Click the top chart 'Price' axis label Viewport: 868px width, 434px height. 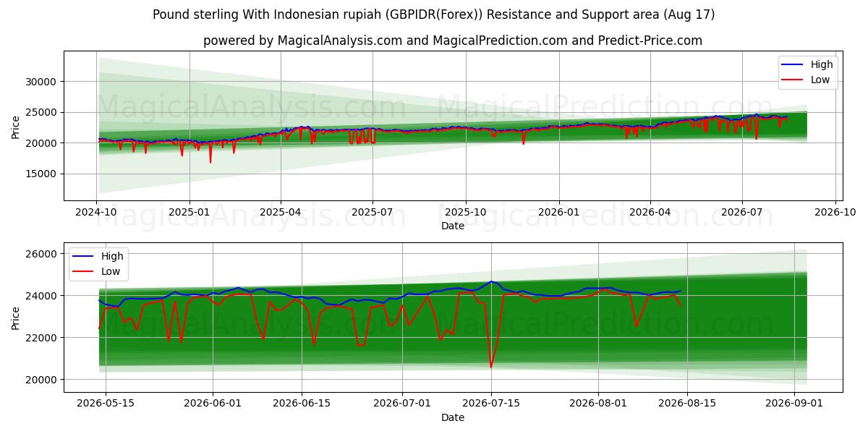click(x=16, y=125)
